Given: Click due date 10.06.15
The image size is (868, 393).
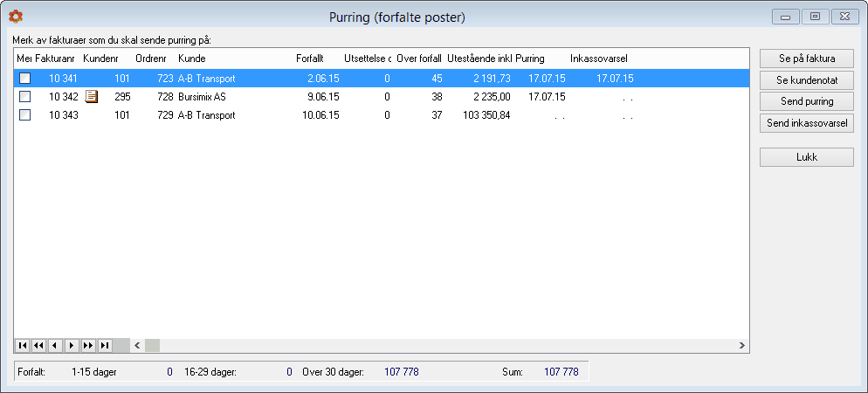Looking at the screenshot, I should [x=321, y=115].
